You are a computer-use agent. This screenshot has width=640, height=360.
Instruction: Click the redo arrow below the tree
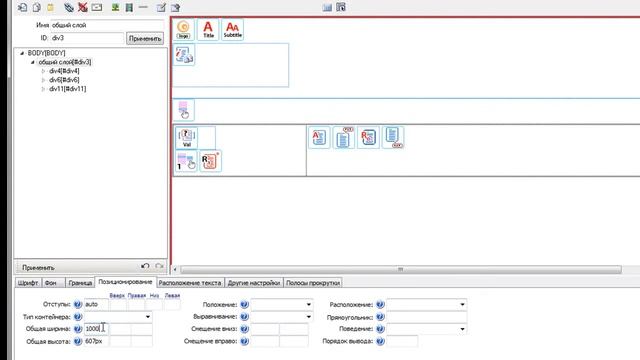pos(159,267)
